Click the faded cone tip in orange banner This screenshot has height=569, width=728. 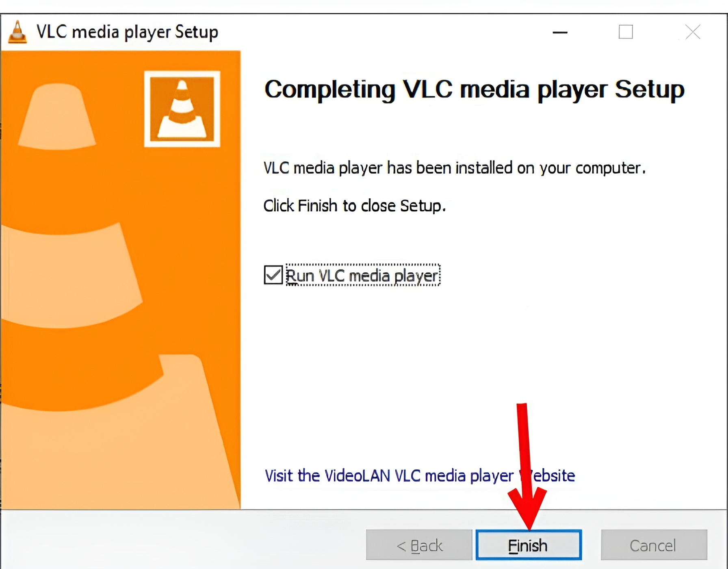click(57, 117)
